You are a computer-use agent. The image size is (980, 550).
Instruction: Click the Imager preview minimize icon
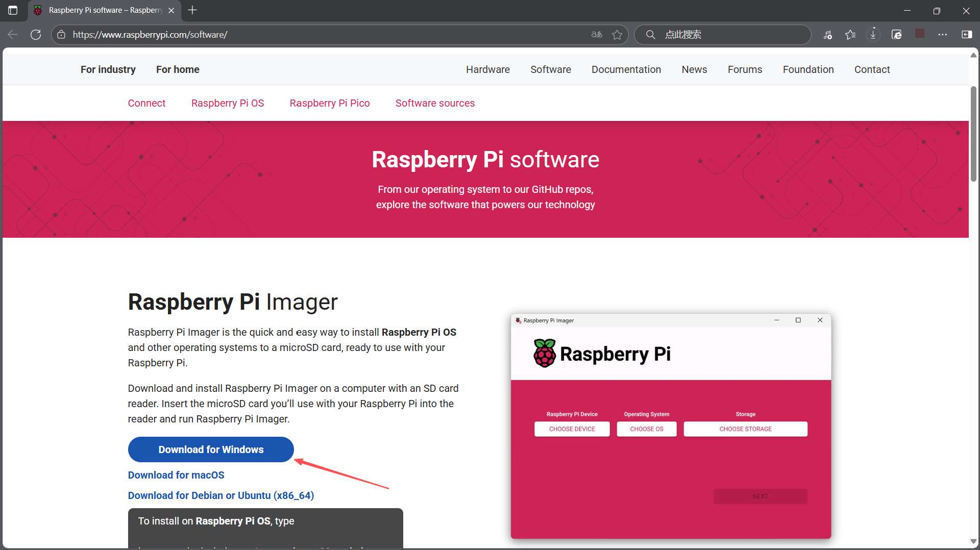[x=777, y=320]
